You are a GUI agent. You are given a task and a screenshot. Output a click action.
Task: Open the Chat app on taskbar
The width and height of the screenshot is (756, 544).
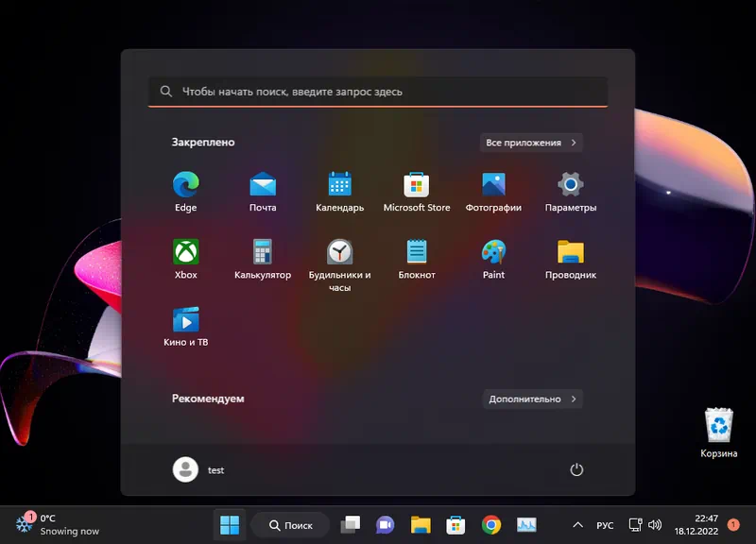[385, 525]
